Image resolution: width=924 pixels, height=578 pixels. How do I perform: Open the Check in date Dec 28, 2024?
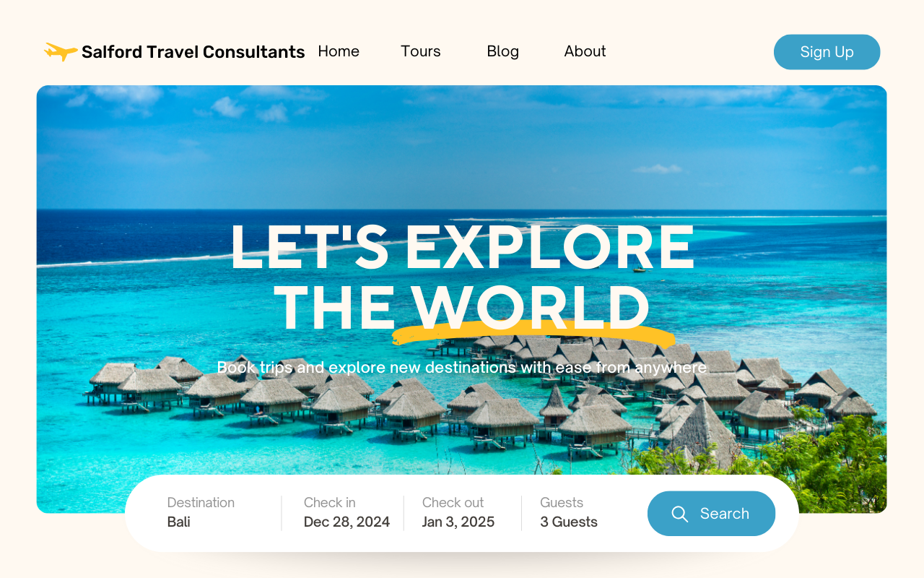tap(346, 512)
